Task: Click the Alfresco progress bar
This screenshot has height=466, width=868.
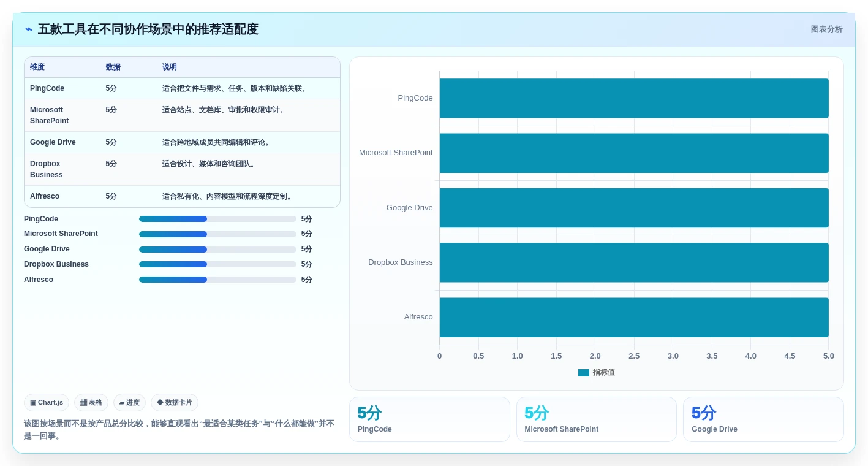Action: point(217,280)
